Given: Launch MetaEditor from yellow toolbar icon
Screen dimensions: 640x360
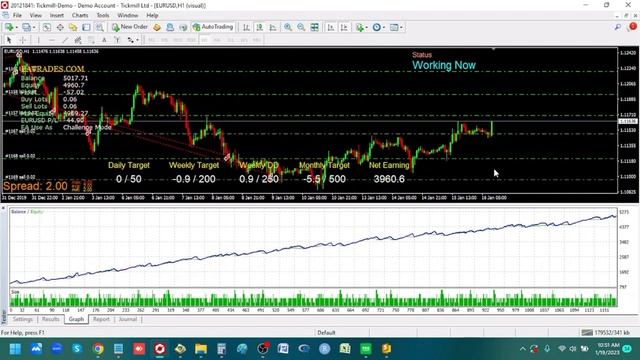Looking at the screenshot, I should [157, 27].
